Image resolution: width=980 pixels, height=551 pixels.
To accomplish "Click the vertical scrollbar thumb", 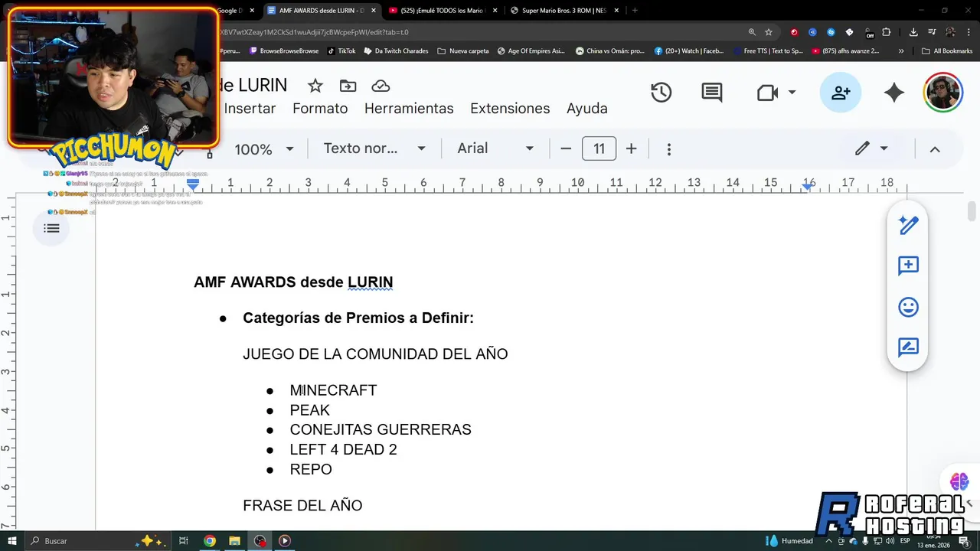I will coord(972,210).
